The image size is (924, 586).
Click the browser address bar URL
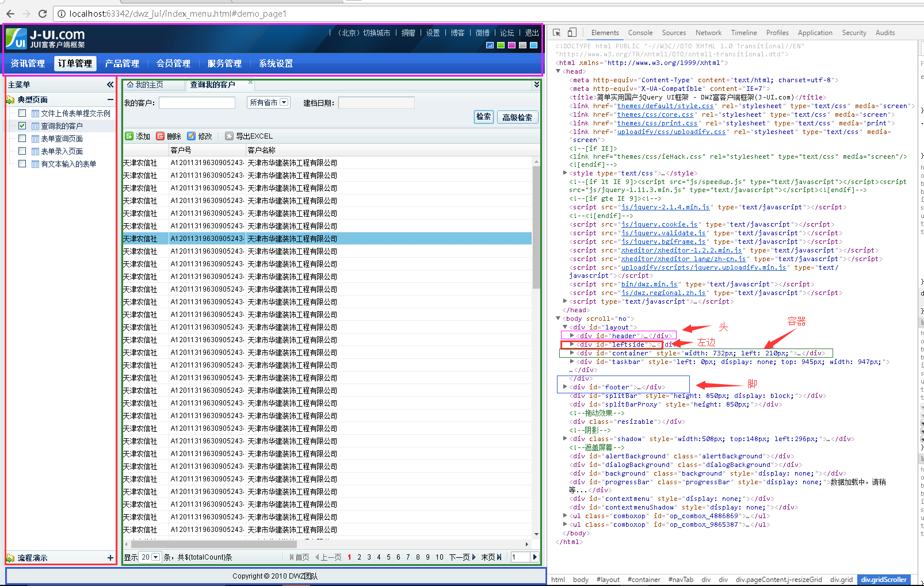tap(177, 13)
